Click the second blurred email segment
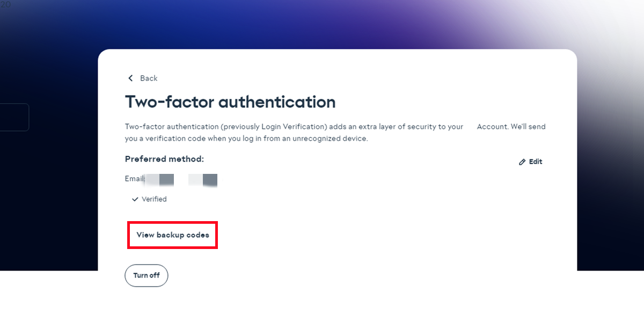This screenshot has height=322, width=644. 203,180
